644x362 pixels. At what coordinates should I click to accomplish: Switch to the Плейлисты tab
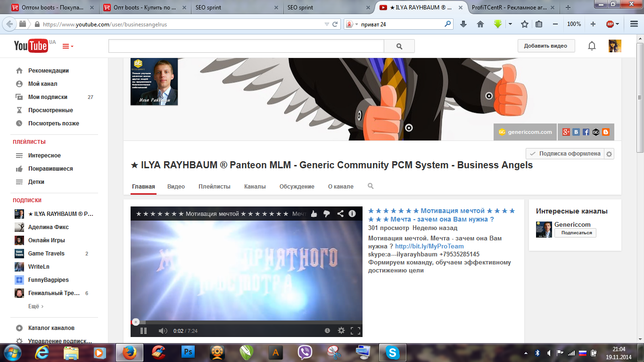tap(215, 187)
